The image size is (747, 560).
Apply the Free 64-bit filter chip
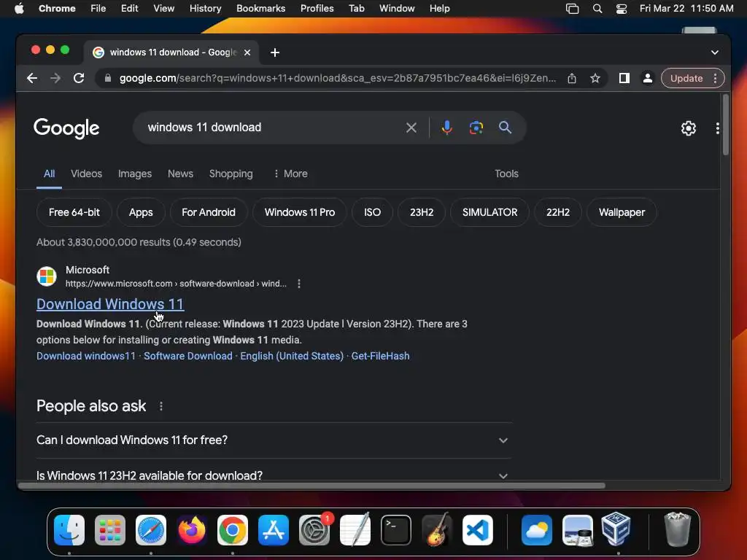tap(74, 212)
